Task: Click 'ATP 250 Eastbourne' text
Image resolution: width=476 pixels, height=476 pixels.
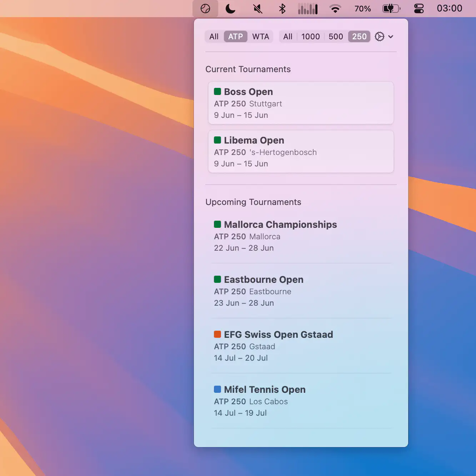Action: [252, 292]
